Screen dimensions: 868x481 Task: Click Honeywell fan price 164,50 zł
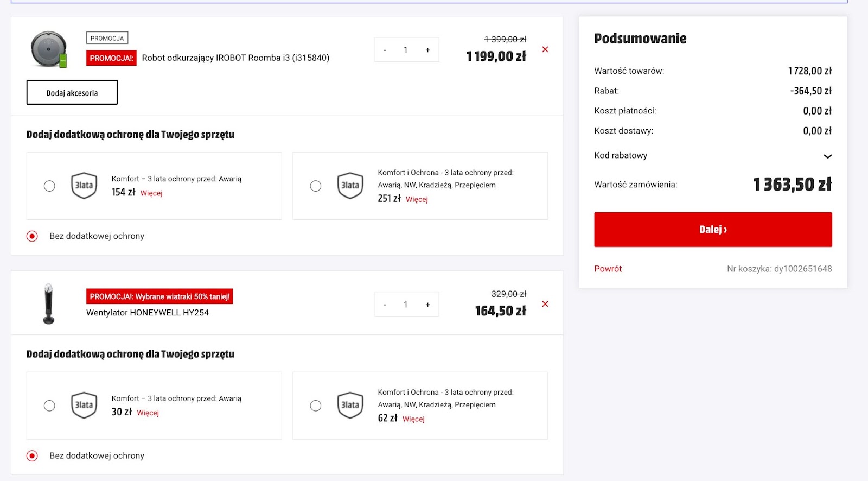tap(500, 311)
